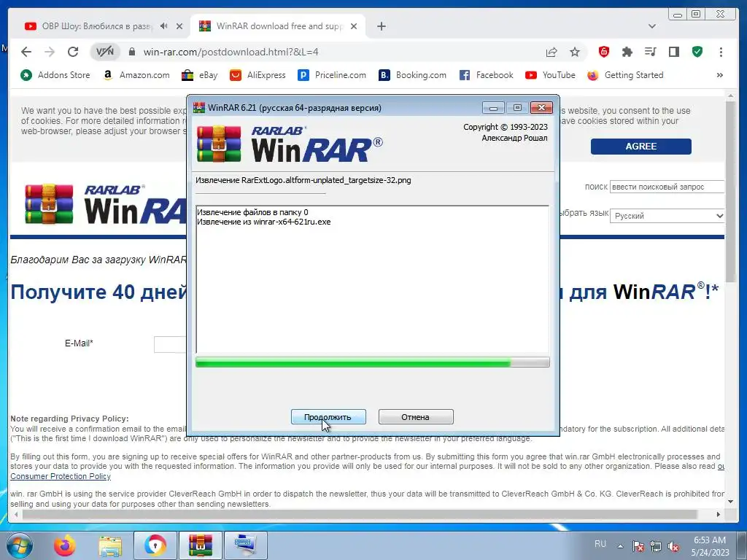Click the Отмена button in WinRAR installer
Image resolution: width=747 pixels, height=560 pixels.
(x=415, y=416)
